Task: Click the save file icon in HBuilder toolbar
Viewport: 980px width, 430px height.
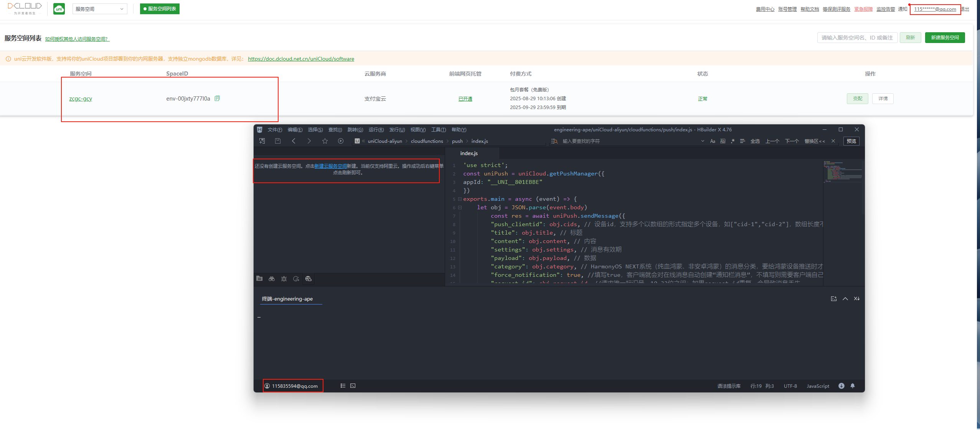Action: [x=278, y=141]
